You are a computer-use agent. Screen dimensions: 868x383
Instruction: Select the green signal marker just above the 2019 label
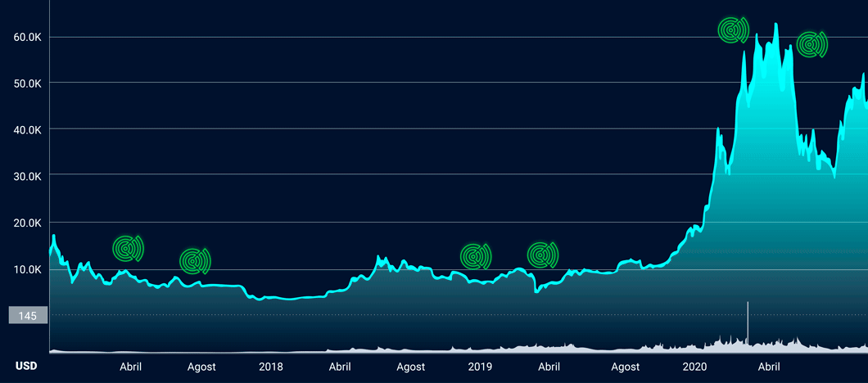click(x=474, y=257)
